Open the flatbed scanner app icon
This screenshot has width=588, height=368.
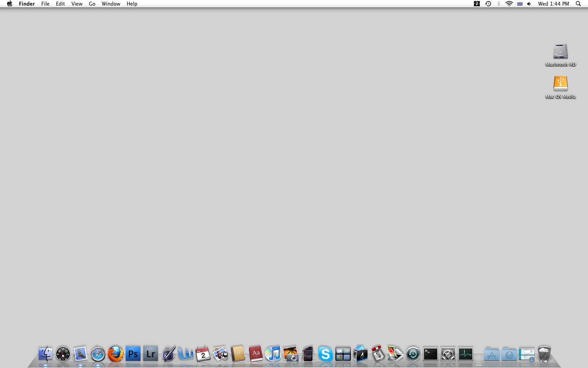[x=395, y=354]
